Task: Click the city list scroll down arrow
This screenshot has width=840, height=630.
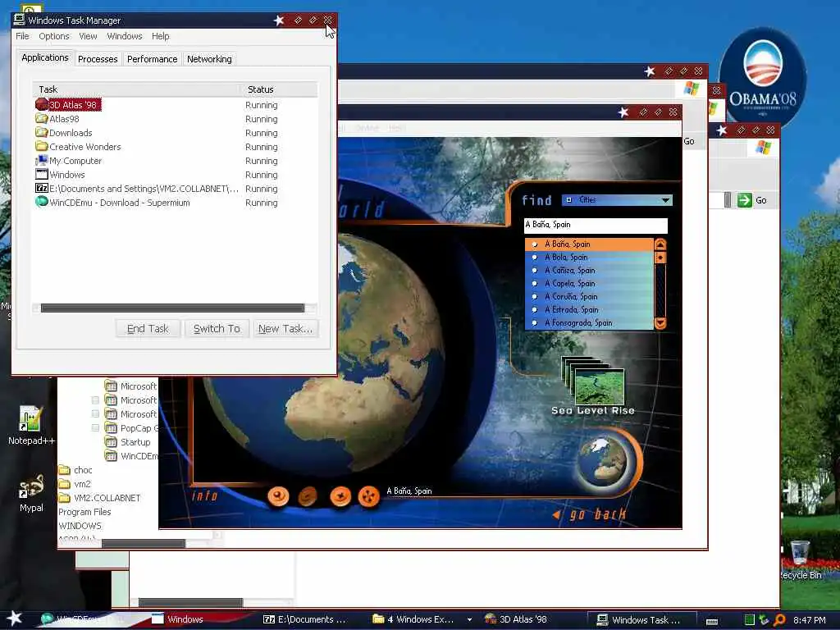Action: point(660,323)
